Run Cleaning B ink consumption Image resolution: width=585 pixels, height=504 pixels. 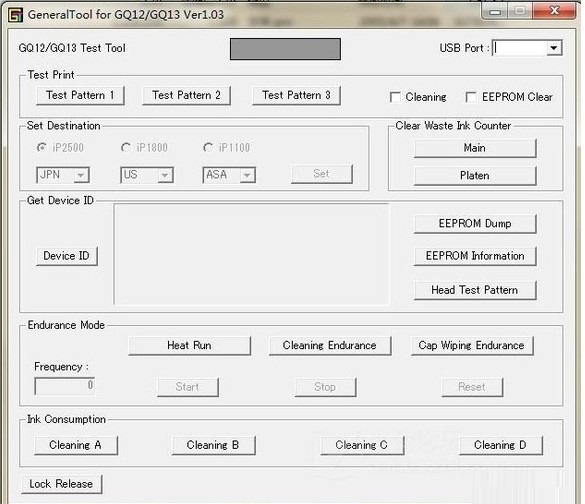tap(213, 445)
